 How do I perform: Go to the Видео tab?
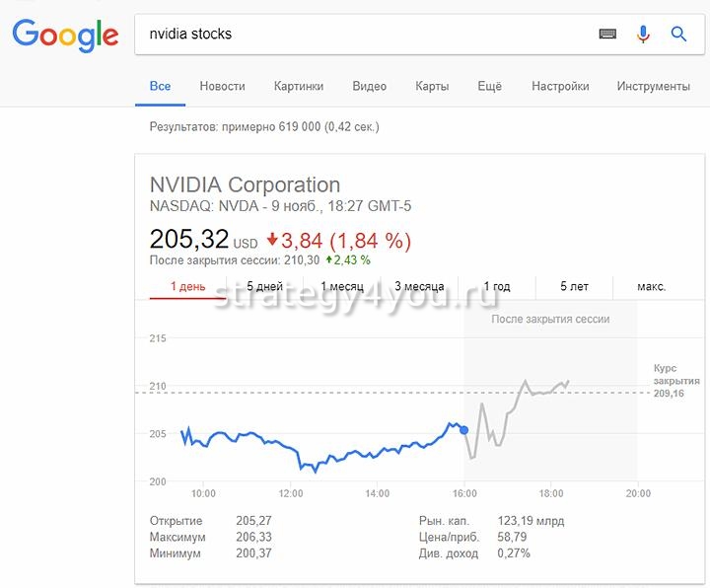tap(369, 86)
